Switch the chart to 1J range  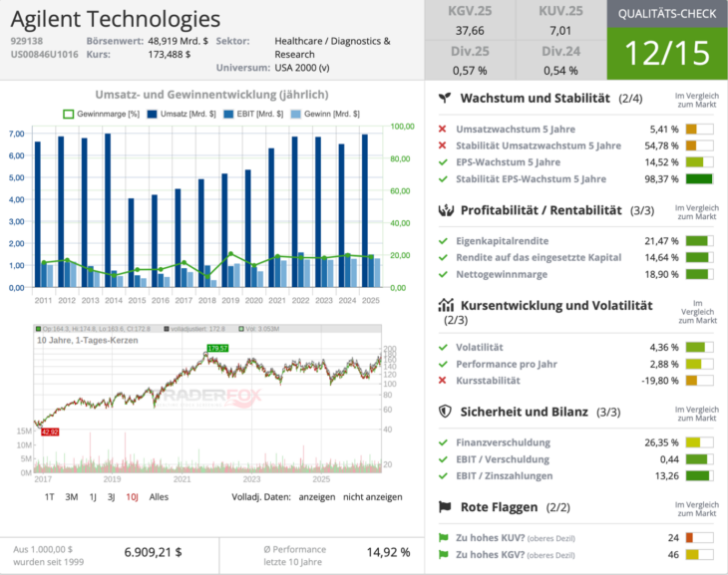click(93, 497)
